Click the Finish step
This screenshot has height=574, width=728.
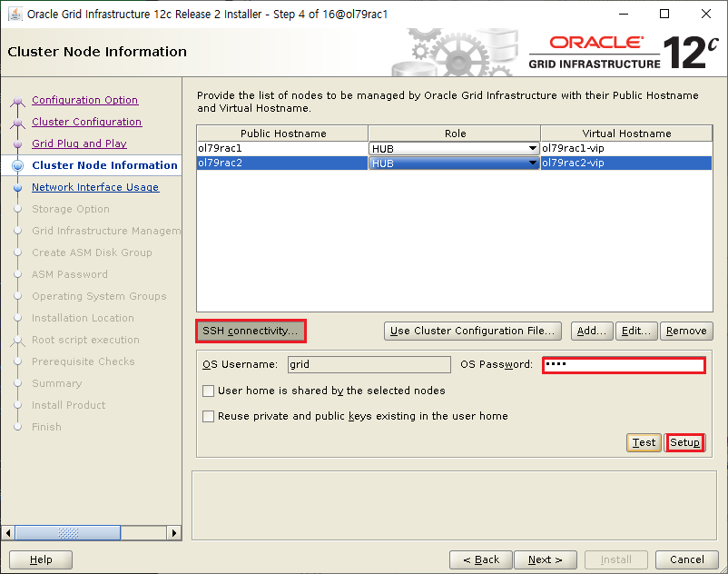[x=46, y=427]
